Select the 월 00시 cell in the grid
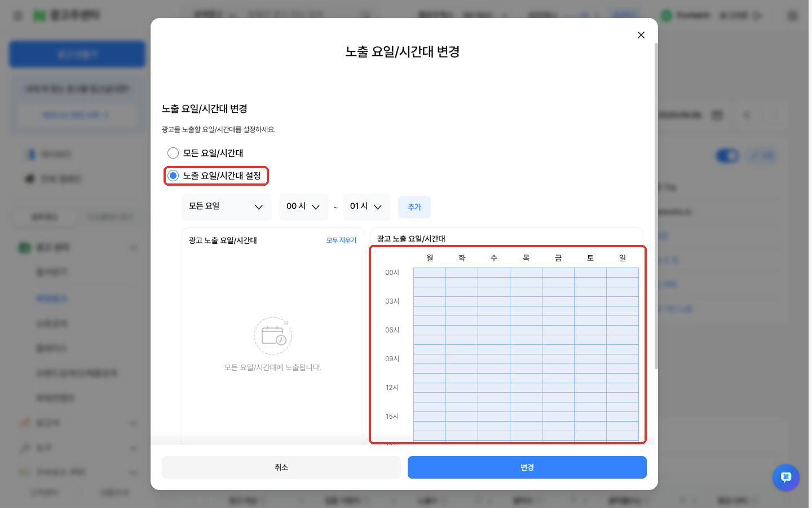This screenshot has width=812, height=508. [430, 273]
